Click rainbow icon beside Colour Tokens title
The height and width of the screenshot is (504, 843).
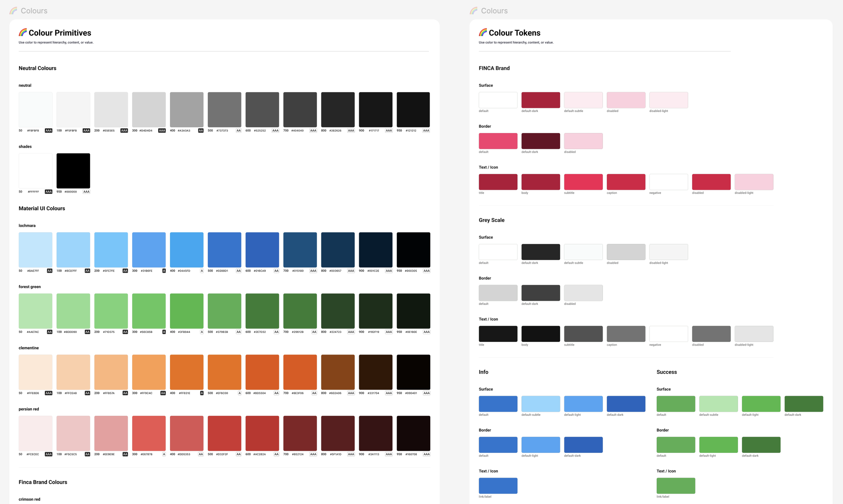(483, 33)
